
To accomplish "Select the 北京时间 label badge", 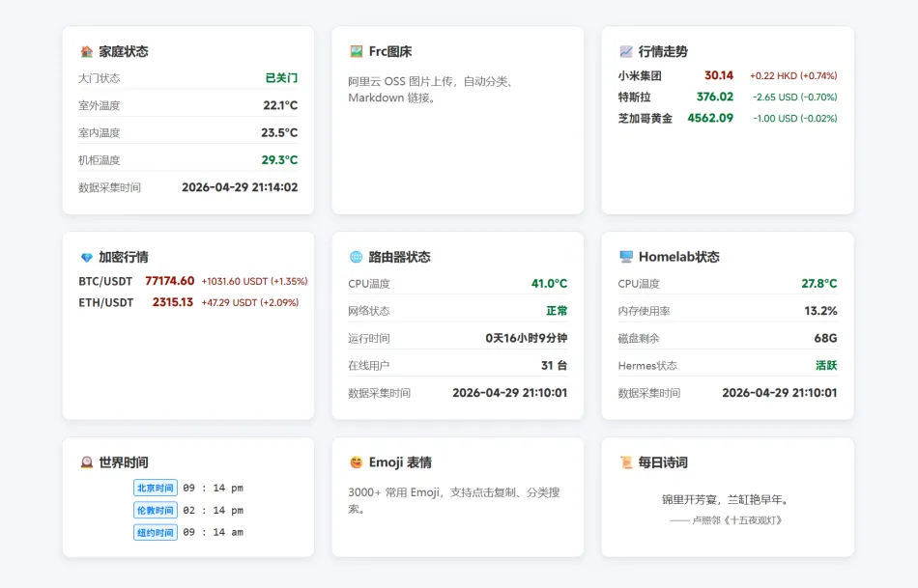I will coord(155,489).
